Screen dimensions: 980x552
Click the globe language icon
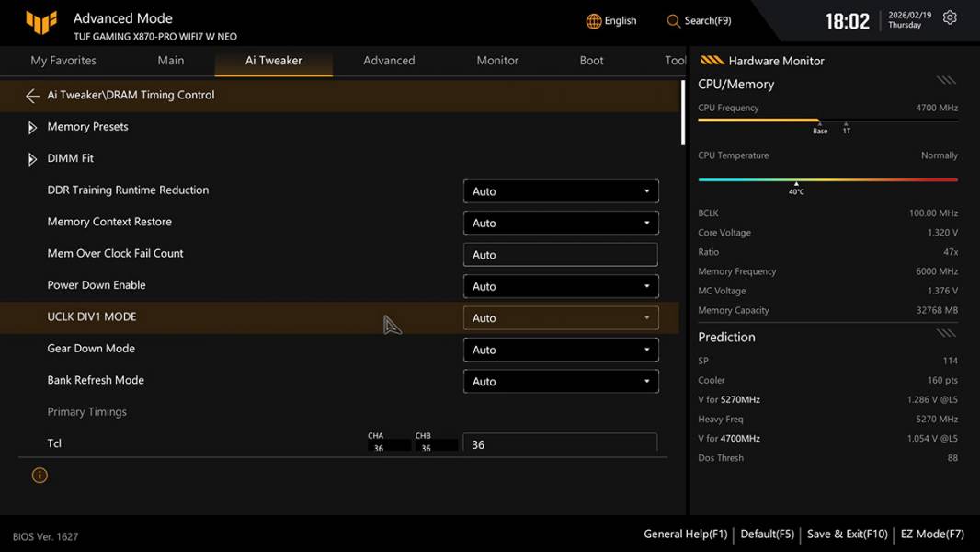[x=594, y=21]
